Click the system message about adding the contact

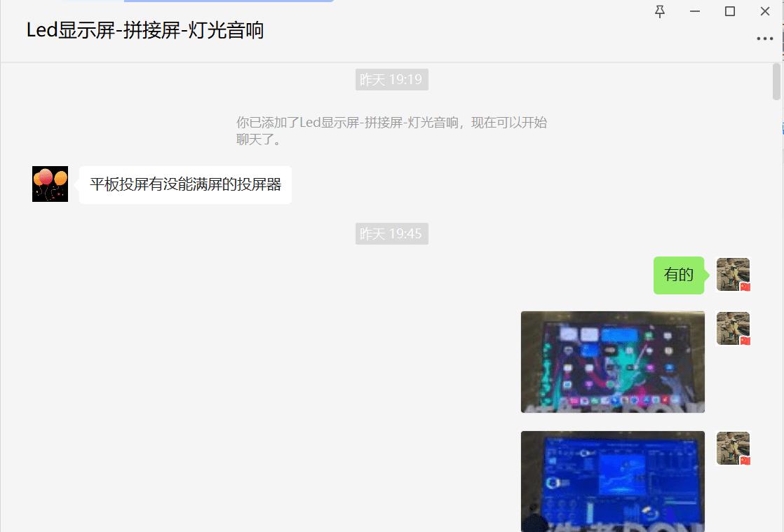(x=391, y=130)
